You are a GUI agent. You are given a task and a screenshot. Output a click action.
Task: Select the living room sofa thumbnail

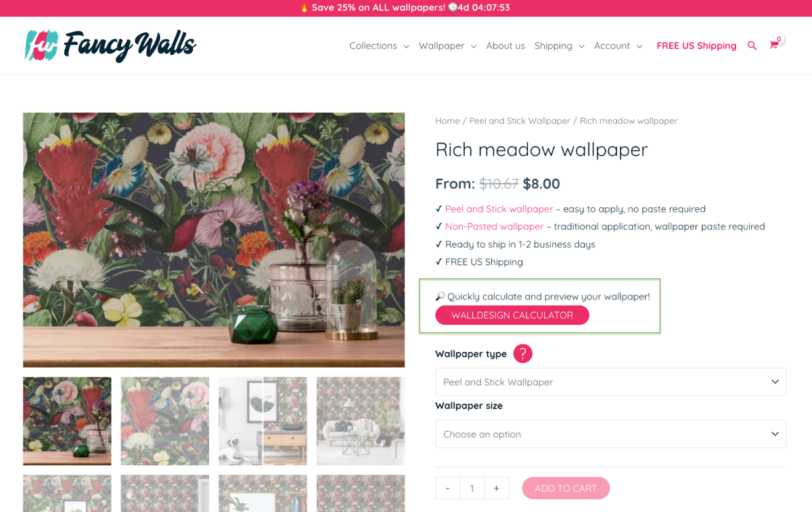pyautogui.click(x=361, y=421)
